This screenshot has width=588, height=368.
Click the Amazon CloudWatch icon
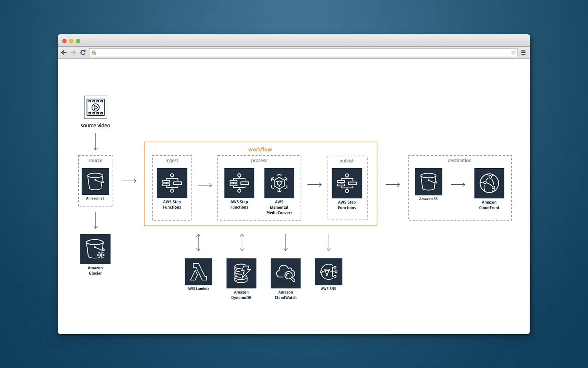pos(286,273)
